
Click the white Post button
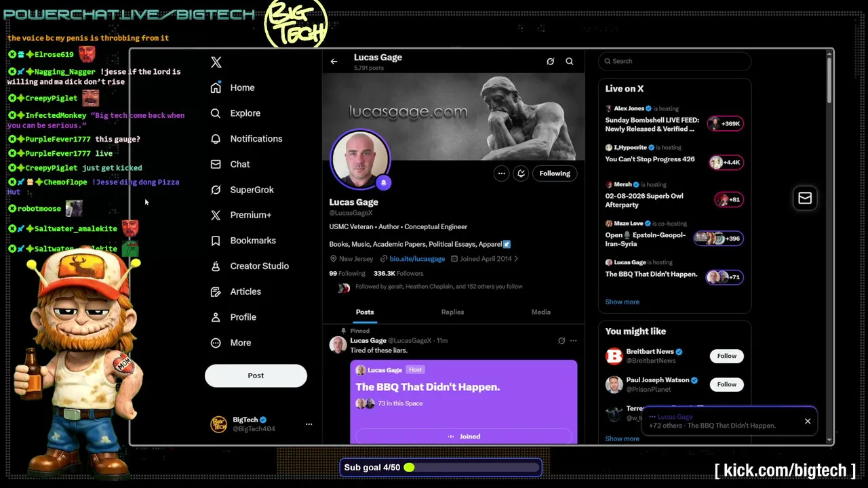pyautogui.click(x=256, y=375)
